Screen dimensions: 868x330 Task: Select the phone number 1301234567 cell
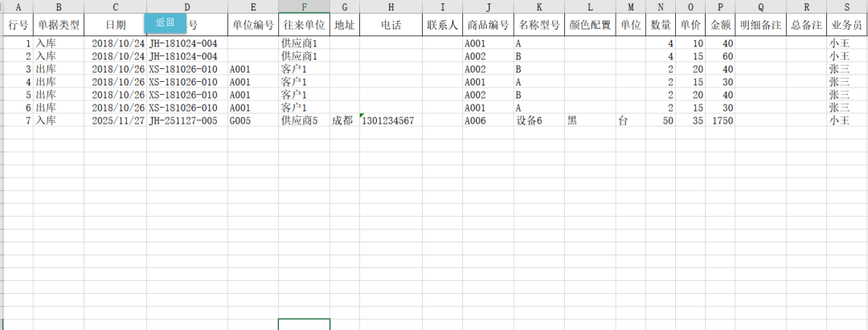[391, 120]
